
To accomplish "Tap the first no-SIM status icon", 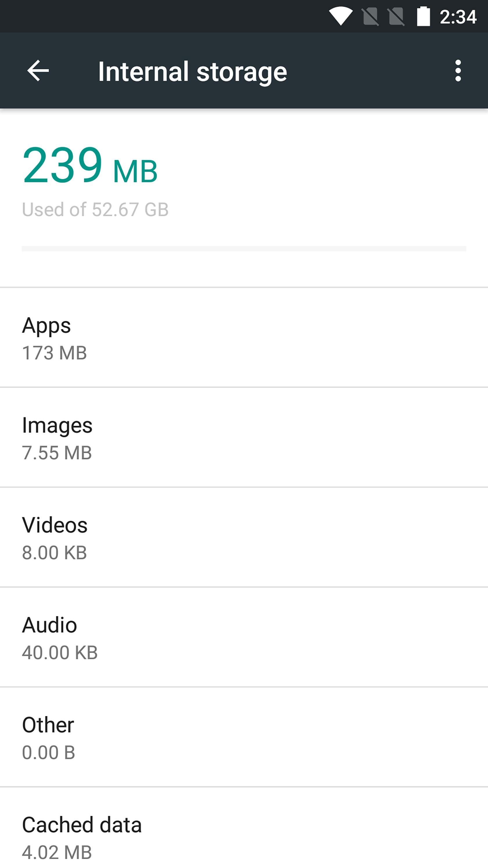I will 370,16.
